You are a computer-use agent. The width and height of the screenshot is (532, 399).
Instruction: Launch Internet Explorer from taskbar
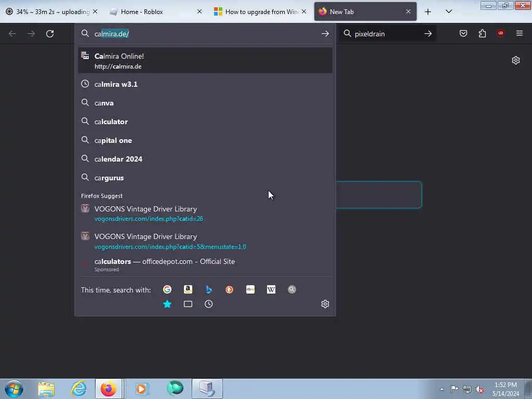click(79, 389)
